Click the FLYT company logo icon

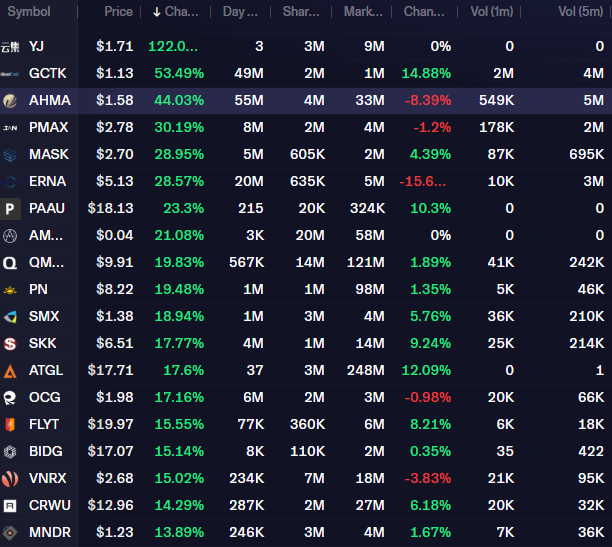point(10,425)
